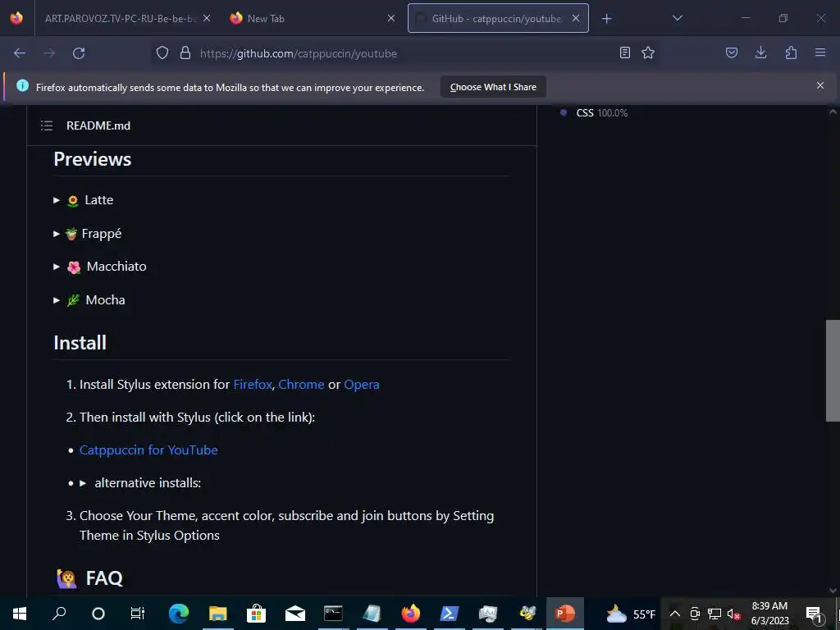Open the README outline list icon
Image resolution: width=840 pixels, height=630 pixels.
pos(47,126)
